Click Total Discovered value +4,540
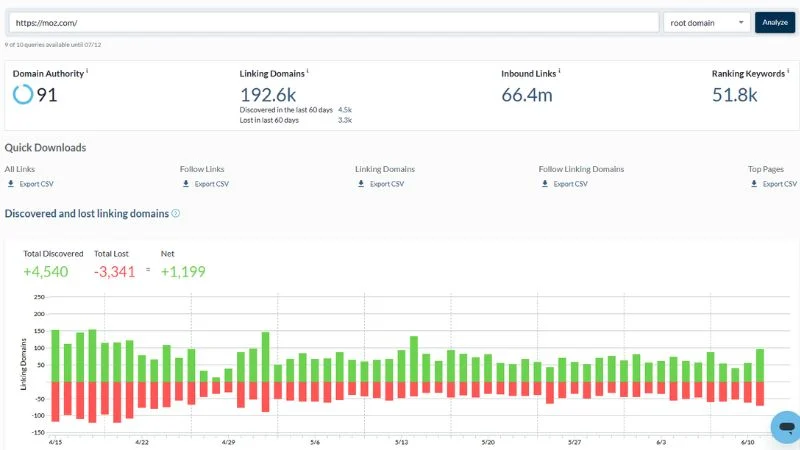This screenshot has width=800, height=450. [x=45, y=271]
